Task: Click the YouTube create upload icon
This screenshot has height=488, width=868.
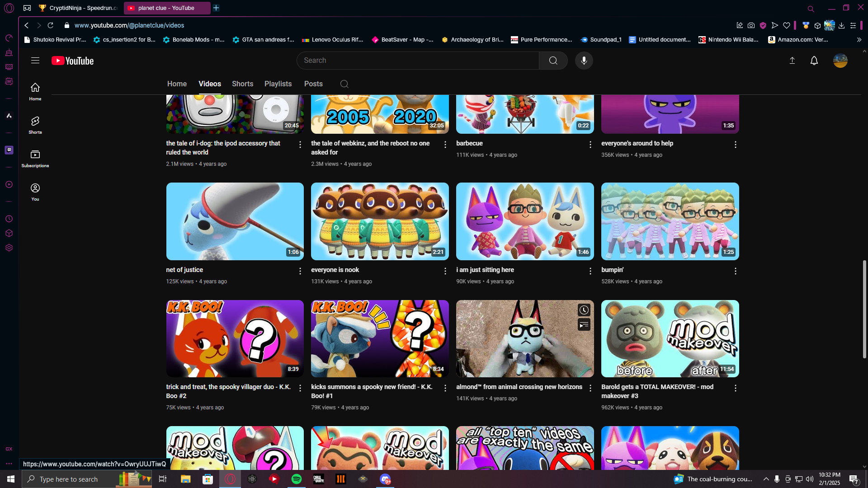Action: coord(792,61)
